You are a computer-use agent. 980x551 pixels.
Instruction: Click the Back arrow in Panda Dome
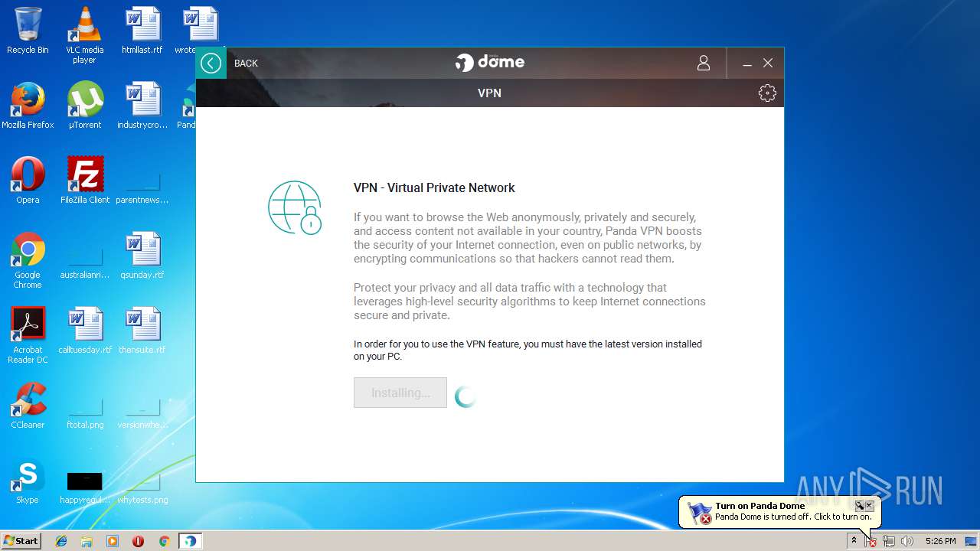click(211, 63)
